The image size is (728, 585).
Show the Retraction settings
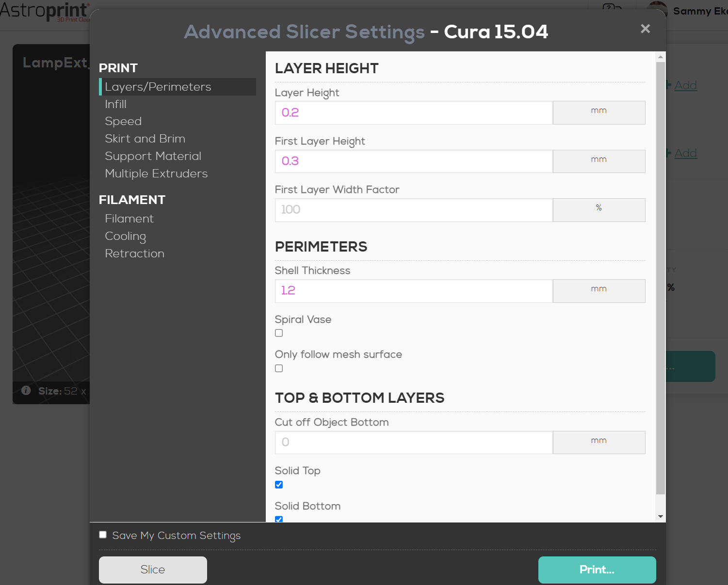pyautogui.click(x=134, y=253)
